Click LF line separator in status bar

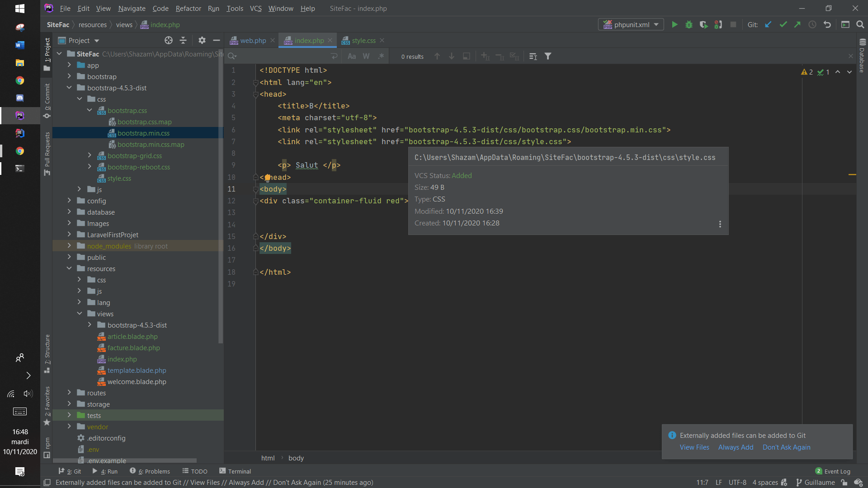[x=718, y=483]
